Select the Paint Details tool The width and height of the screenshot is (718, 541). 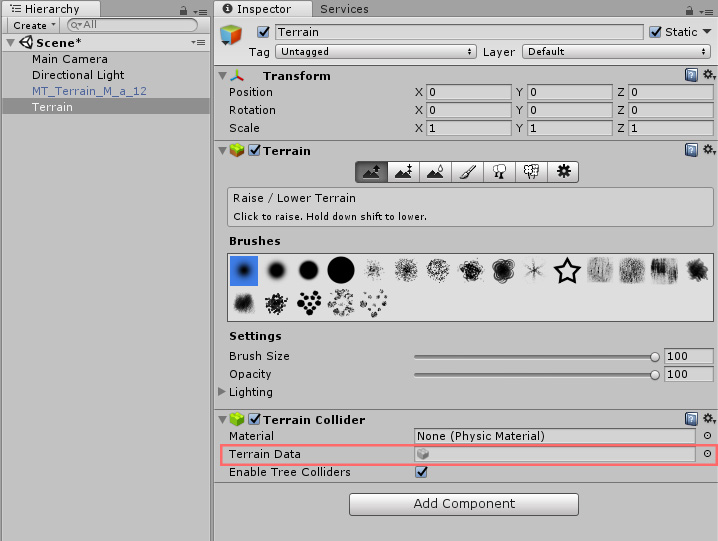coord(531,172)
